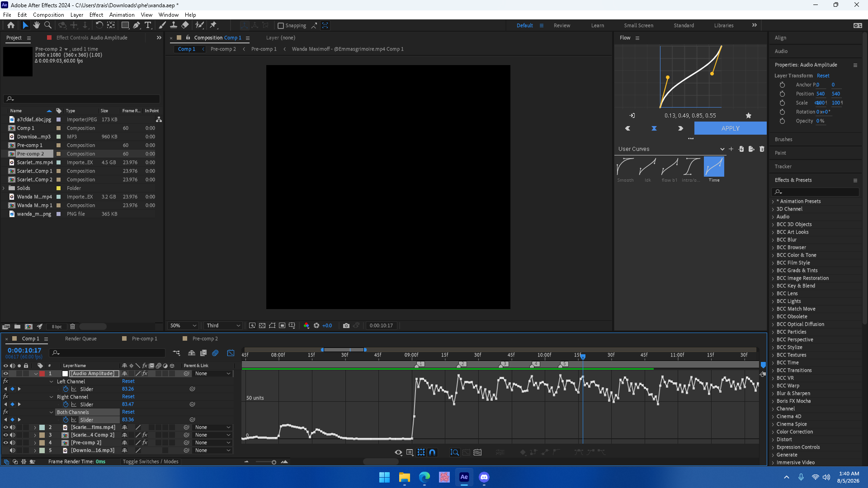Open the User Curves dropdown
The image size is (868, 488).
[x=671, y=149]
